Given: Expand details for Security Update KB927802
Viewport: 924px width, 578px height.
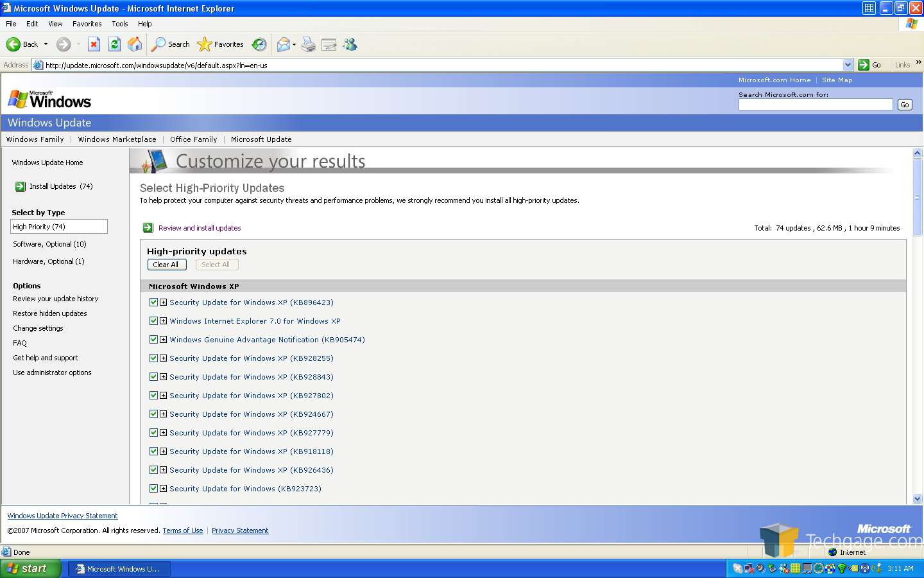Looking at the screenshot, I should tap(164, 396).
